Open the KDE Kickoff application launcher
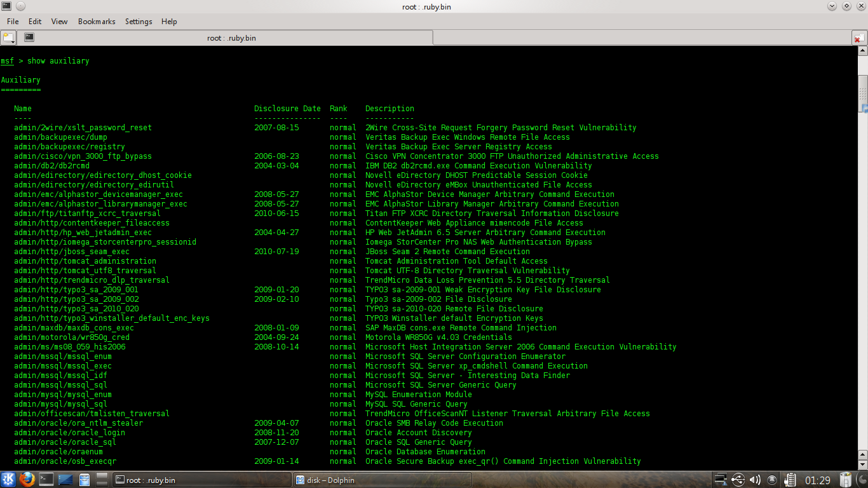Screen dimensions: 868x488 click(8, 480)
